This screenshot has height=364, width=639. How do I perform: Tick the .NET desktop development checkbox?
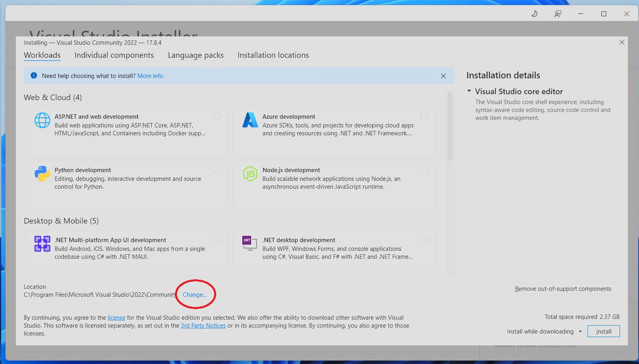point(424,239)
